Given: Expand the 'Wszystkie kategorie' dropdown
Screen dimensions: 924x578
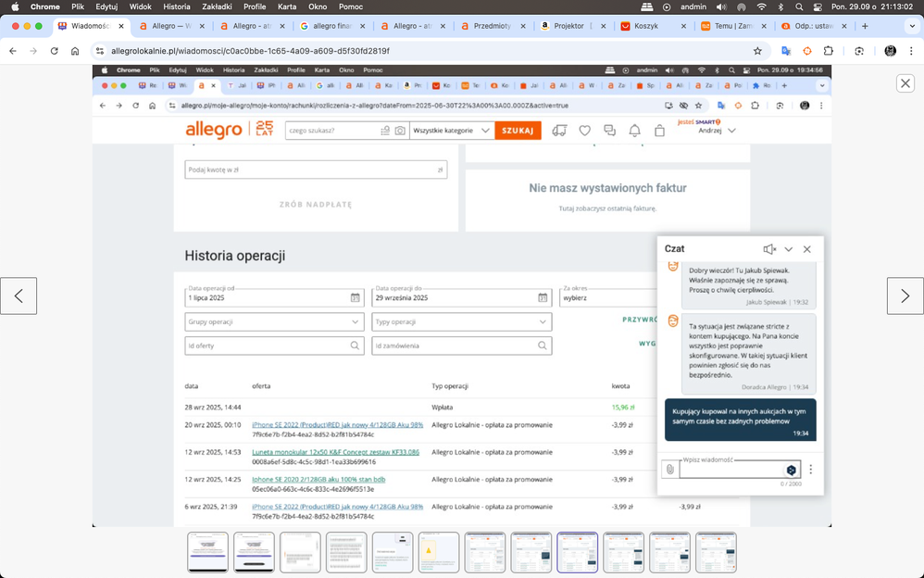Looking at the screenshot, I should (452, 131).
